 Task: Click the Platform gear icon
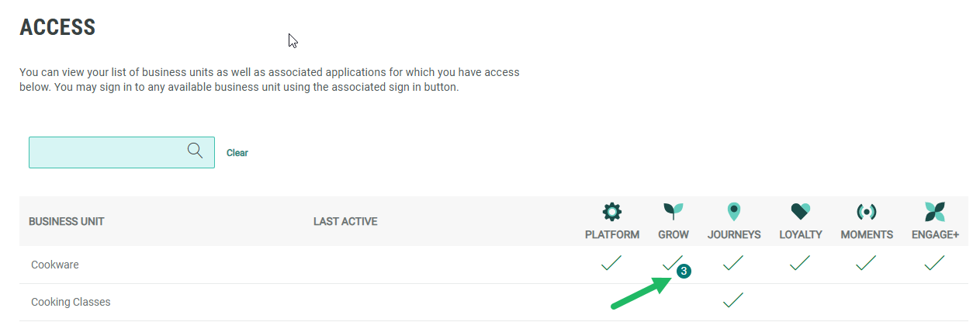612,211
